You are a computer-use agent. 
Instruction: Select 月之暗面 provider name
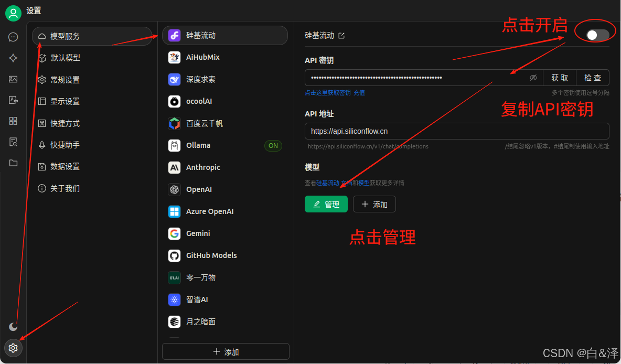pos(201,322)
